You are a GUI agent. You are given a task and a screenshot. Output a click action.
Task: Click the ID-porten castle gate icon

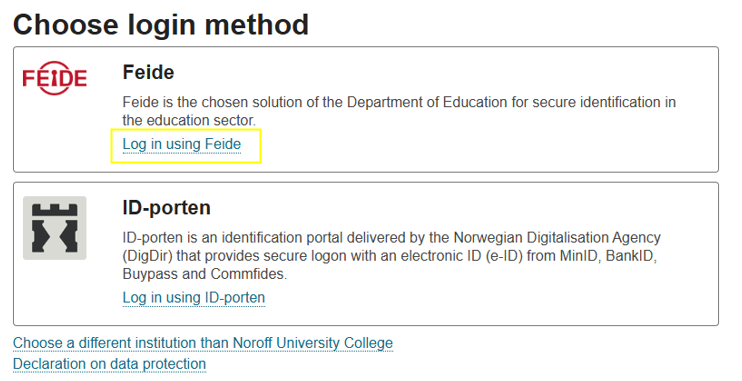(x=55, y=228)
